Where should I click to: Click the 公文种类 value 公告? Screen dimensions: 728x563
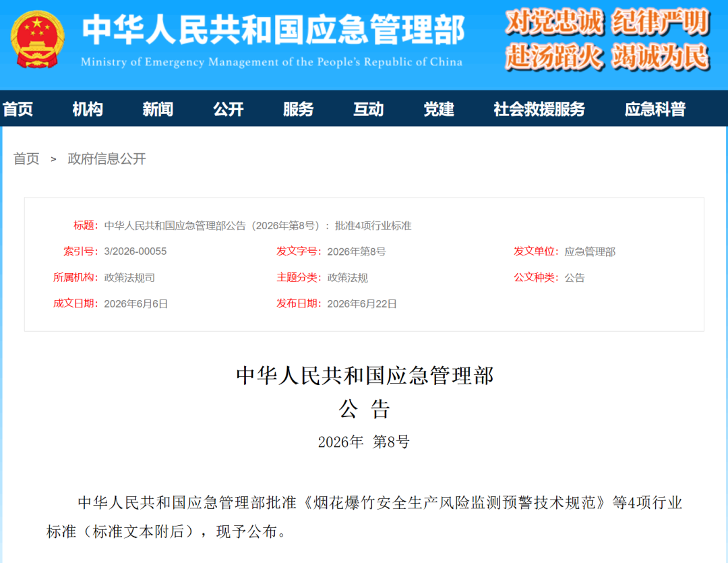point(574,278)
